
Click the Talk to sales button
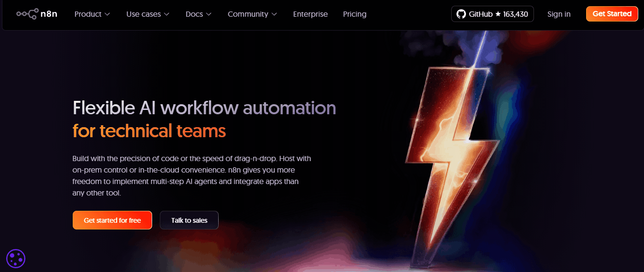tap(189, 220)
